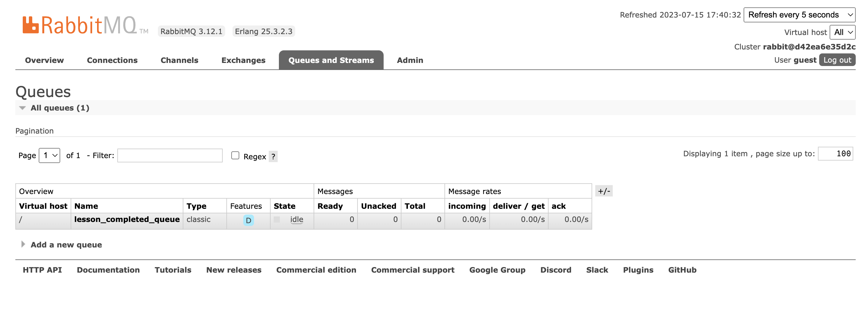Screen dimensions: 868x334
Task: Enable the Regex filter checkbox
Action: click(x=235, y=155)
